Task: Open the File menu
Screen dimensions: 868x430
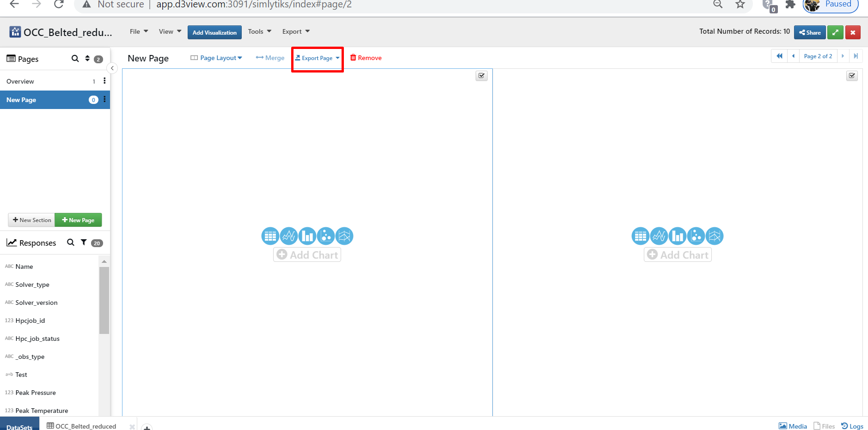Action: 139,31
